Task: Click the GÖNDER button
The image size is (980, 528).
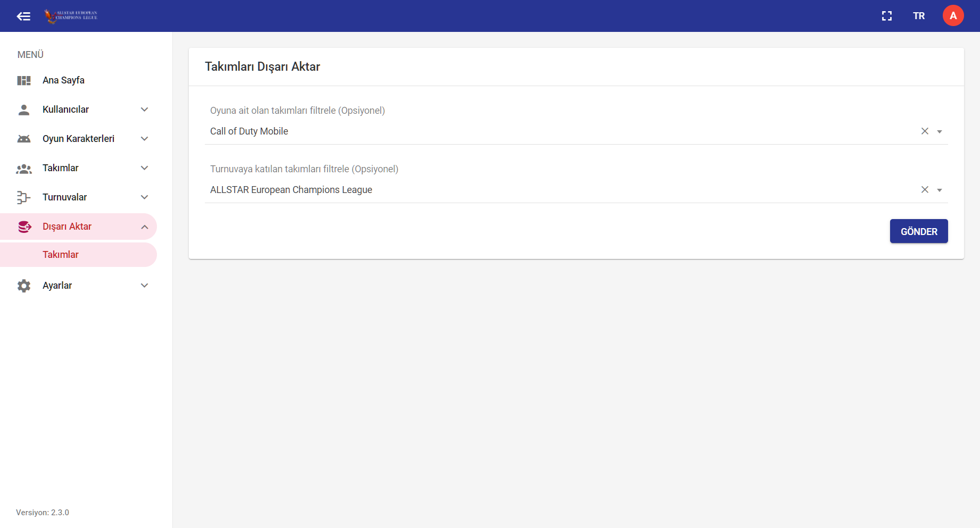Action: [x=919, y=231]
